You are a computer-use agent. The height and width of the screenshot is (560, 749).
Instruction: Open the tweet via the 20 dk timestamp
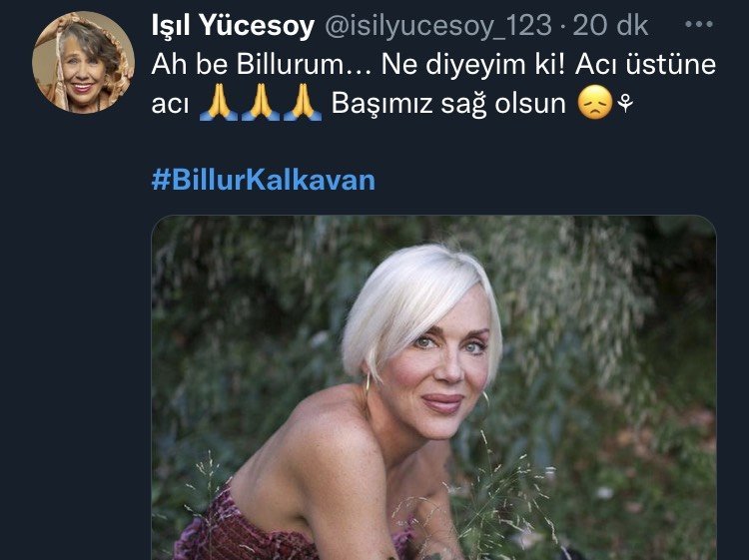pyautogui.click(x=610, y=25)
